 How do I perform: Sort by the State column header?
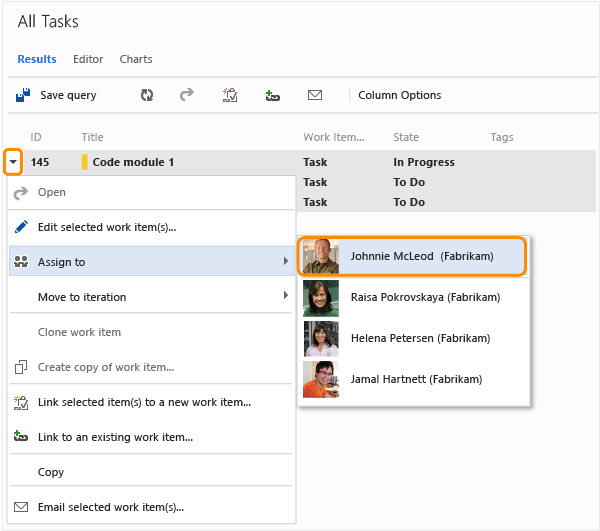pos(406,137)
